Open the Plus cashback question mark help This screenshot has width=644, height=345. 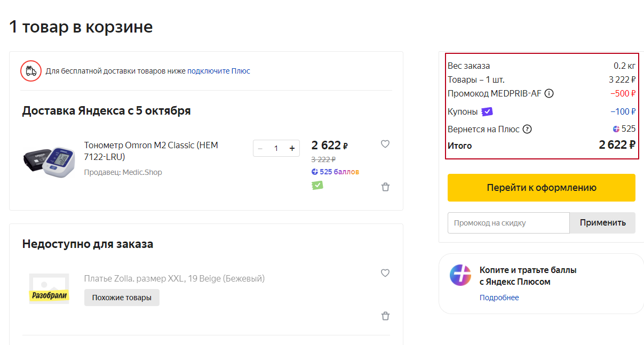click(x=527, y=129)
